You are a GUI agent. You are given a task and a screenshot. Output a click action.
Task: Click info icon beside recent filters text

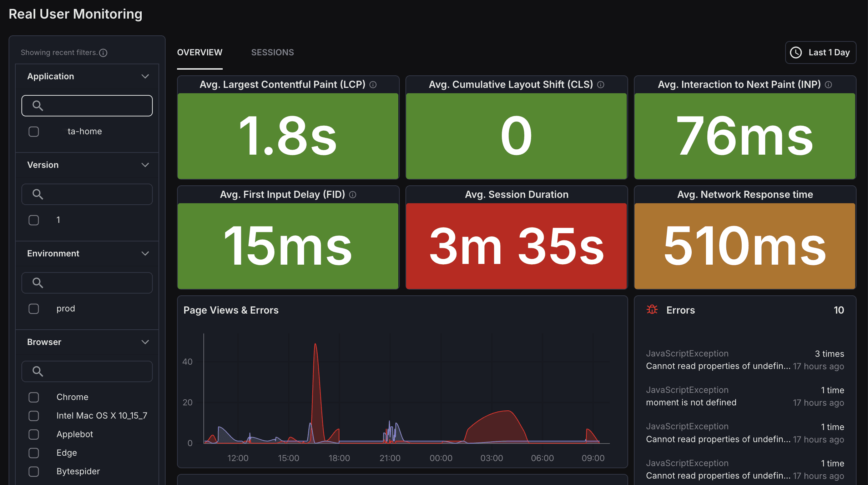click(x=103, y=53)
